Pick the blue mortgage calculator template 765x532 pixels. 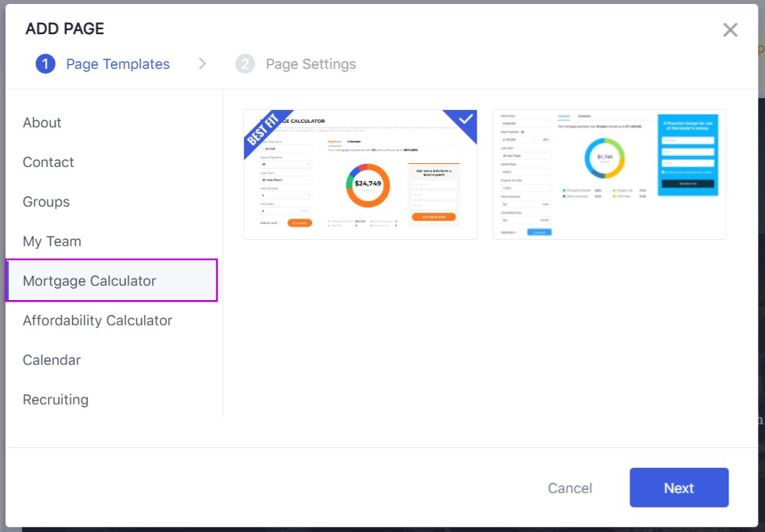coord(609,174)
